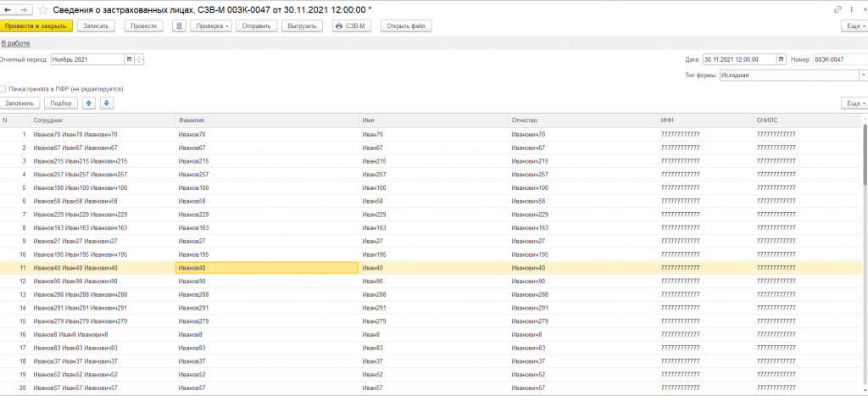Sort by the Отчество column header
Viewport: 868px width, 396px height.
click(583, 120)
